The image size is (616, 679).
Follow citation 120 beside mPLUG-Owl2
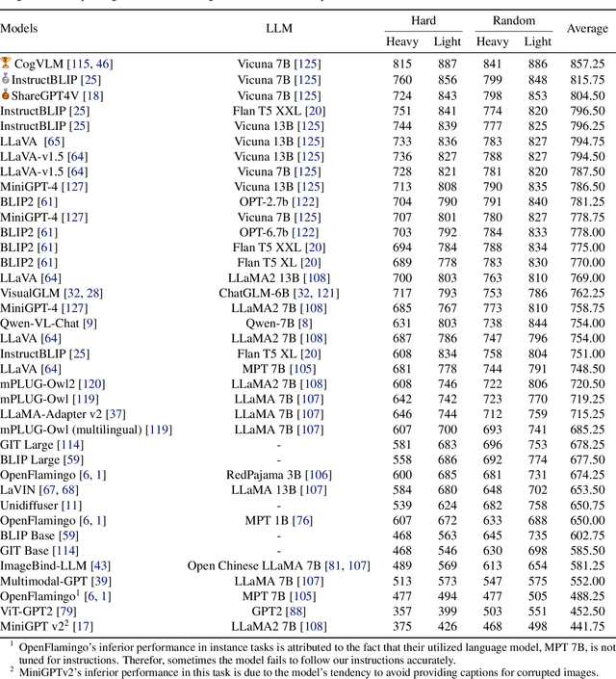[91, 384]
